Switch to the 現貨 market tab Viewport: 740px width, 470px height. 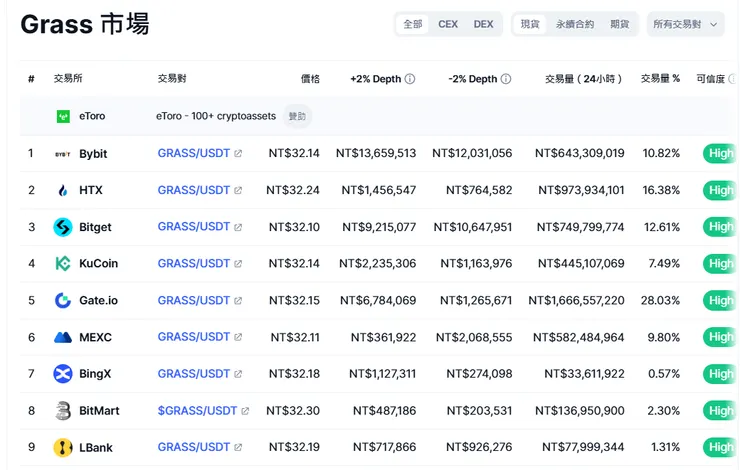click(530, 24)
